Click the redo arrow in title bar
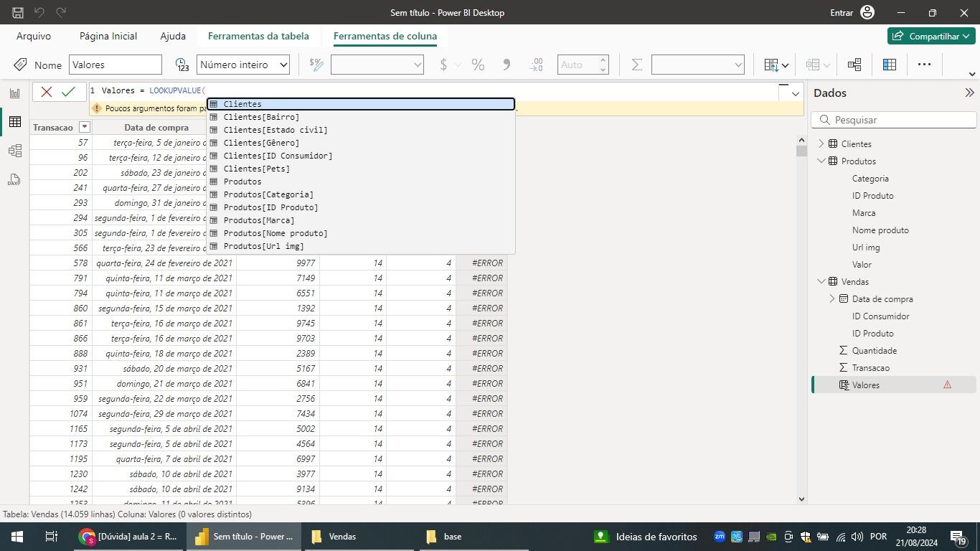 coord(61,12)
